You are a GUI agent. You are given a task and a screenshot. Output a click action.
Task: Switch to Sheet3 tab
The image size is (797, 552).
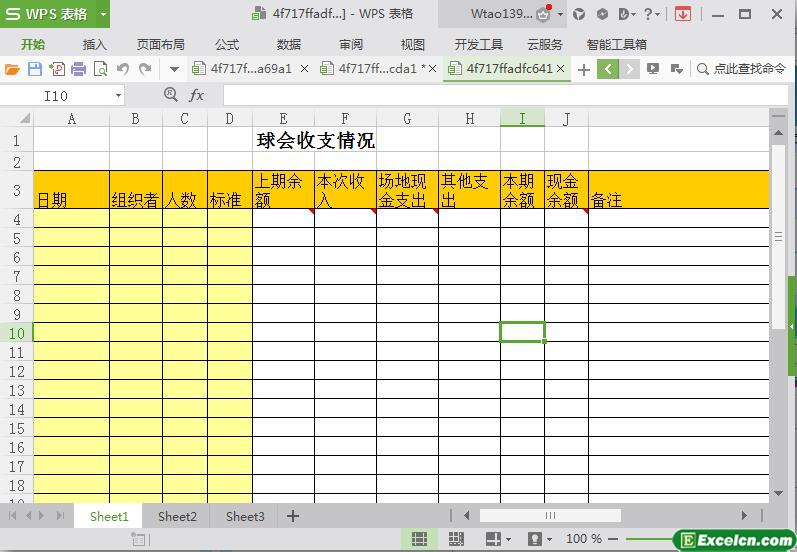tap(245, 516)
